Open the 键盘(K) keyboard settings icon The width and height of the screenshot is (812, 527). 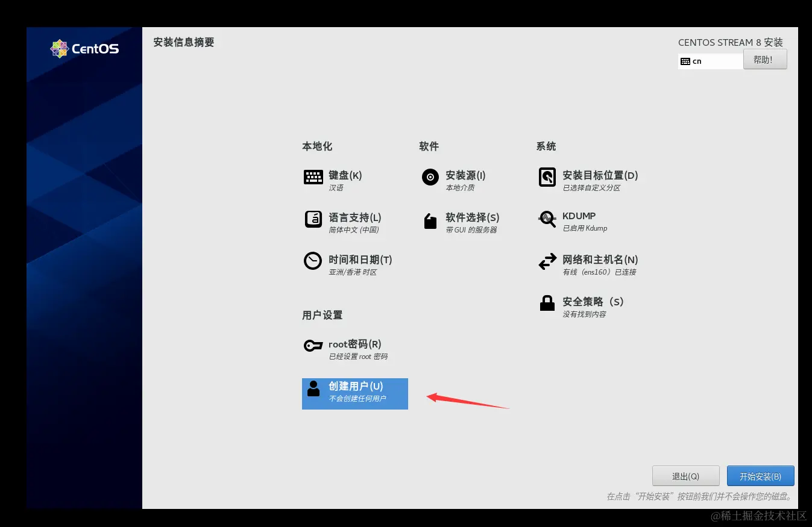(x=313, y=176)
